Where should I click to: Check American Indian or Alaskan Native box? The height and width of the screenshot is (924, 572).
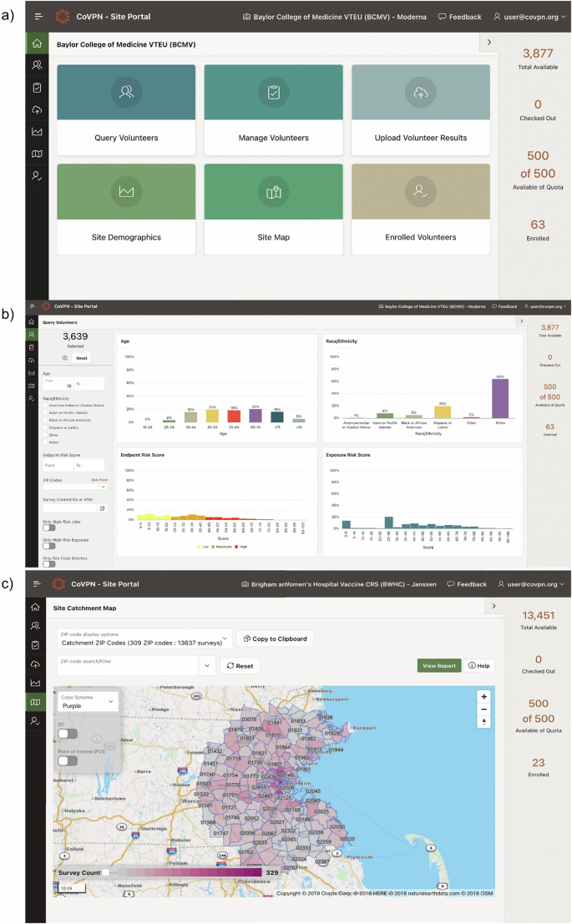coord(45,406)
